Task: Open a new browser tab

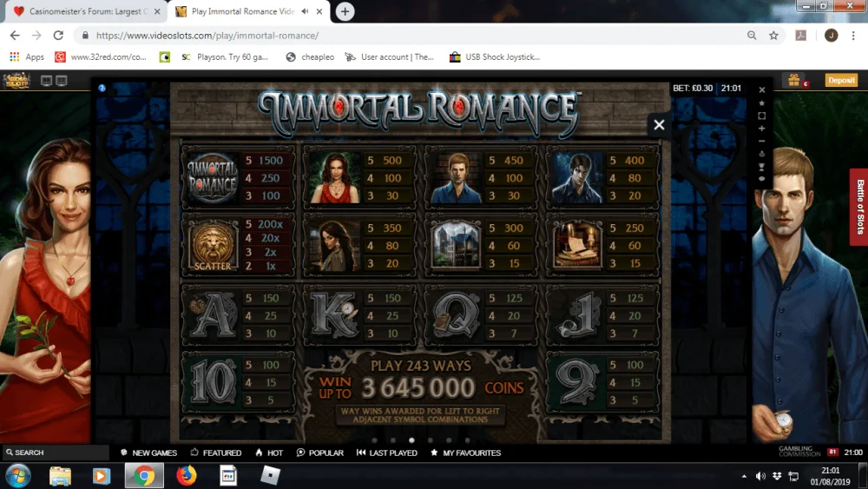Action: (x=345, y=11)
